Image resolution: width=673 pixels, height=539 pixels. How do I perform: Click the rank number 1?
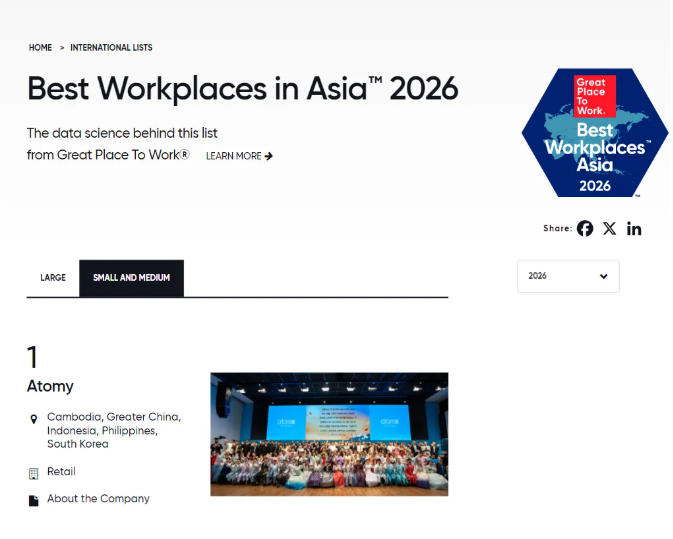click(32, 357)
